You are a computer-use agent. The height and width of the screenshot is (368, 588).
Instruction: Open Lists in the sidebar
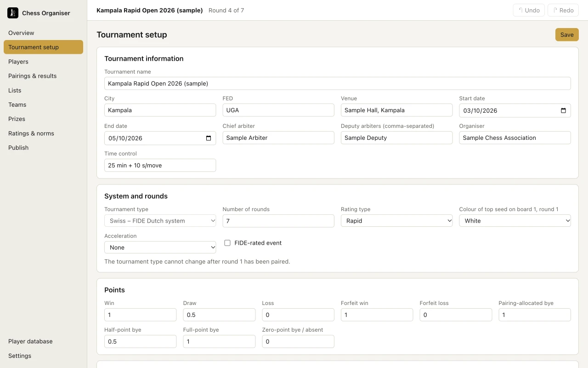point(43,91)
